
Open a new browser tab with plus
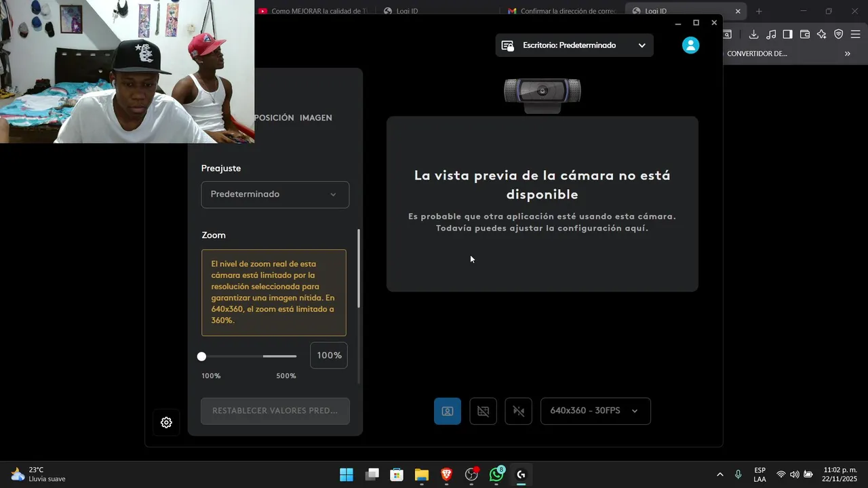(759, 11)
